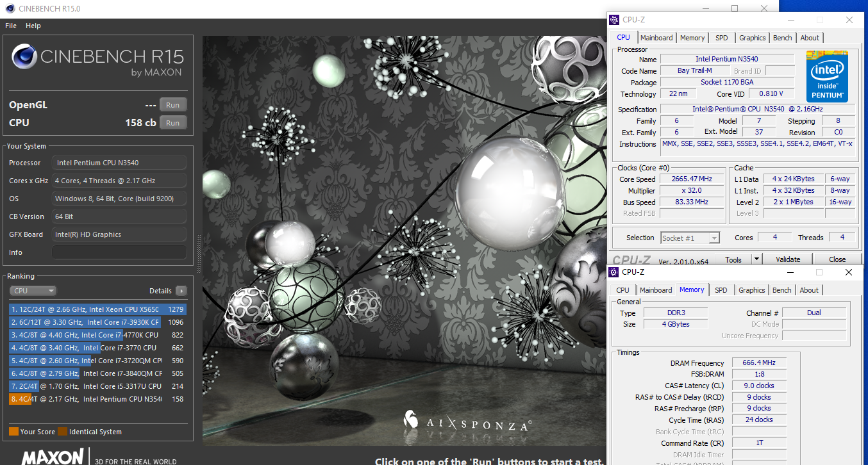Switch to Memory tab in upper CPU-Z
The height and width of the screenshot is (465, 868).
tap(692, 38)
